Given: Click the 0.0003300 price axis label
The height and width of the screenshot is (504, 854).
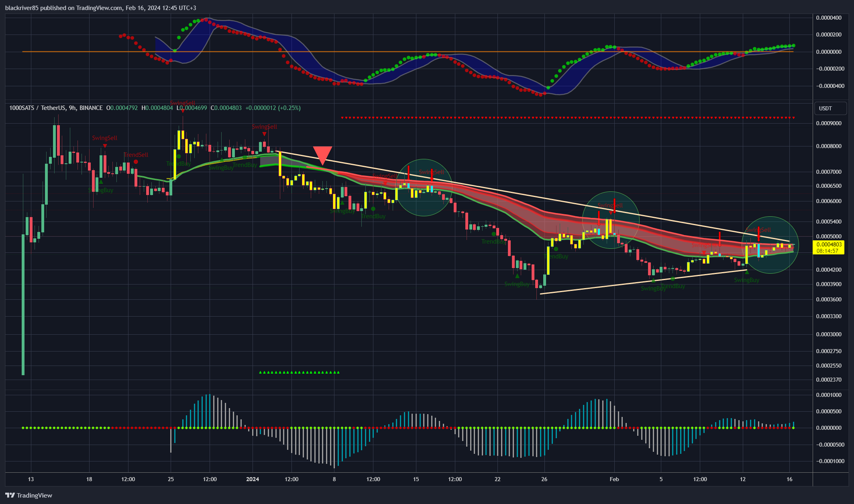Looking at the screenshot, I should tap(829, 316).
